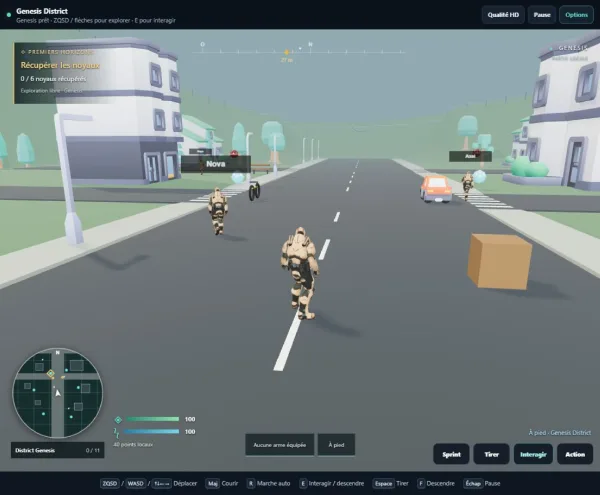Click the ZQSD key hint
Viewport: 600px width, 495px height.
[x=110, y=484]
